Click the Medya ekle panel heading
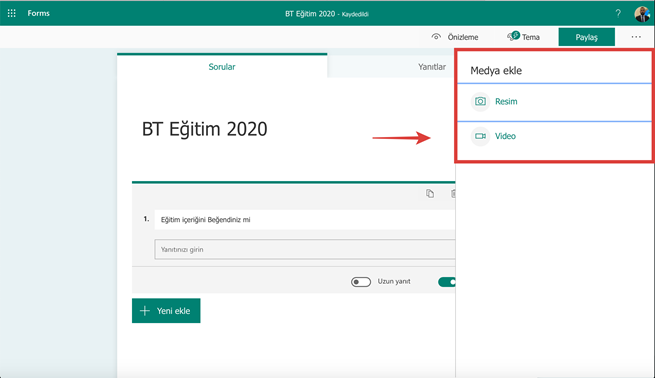 pyautogui.click(x=496, y=71)
